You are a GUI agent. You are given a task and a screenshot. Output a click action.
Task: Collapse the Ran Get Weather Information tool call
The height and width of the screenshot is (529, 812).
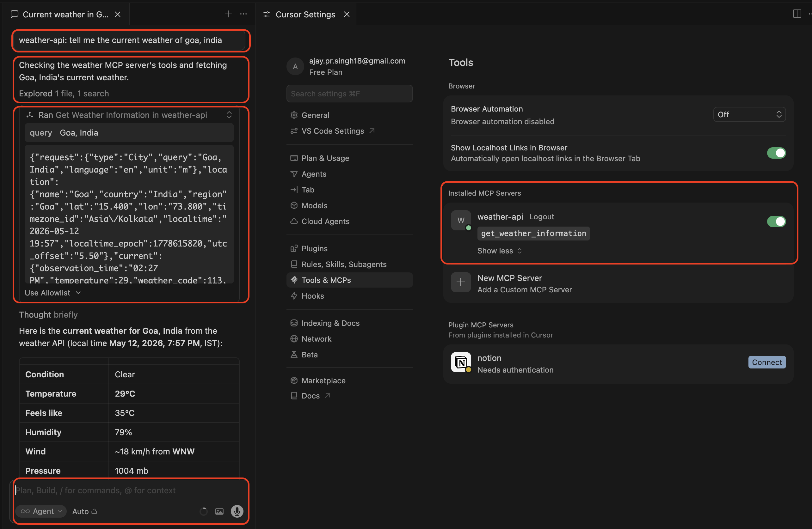[x=229, y=115]
